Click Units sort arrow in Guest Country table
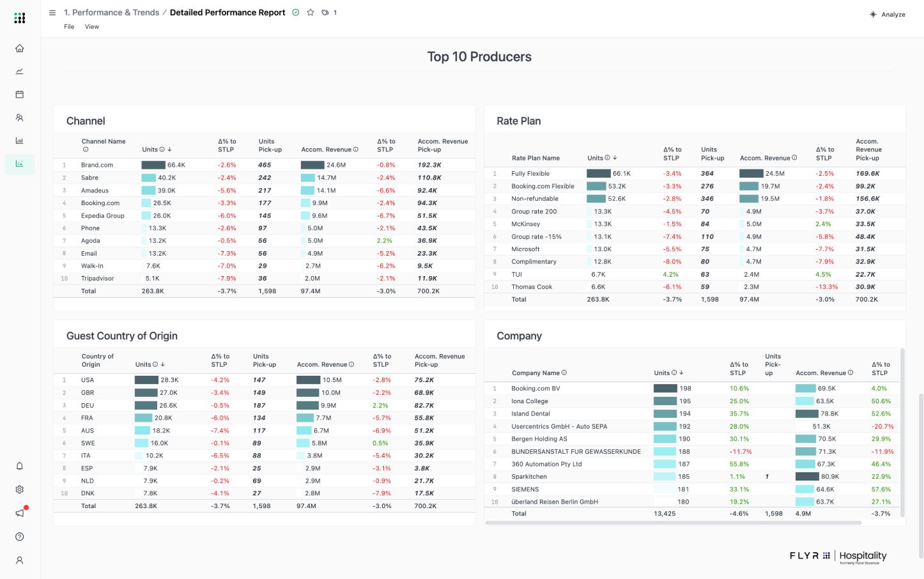Image resolution: width=924 pixels, height=579 pixels. [x=163, y=365]
